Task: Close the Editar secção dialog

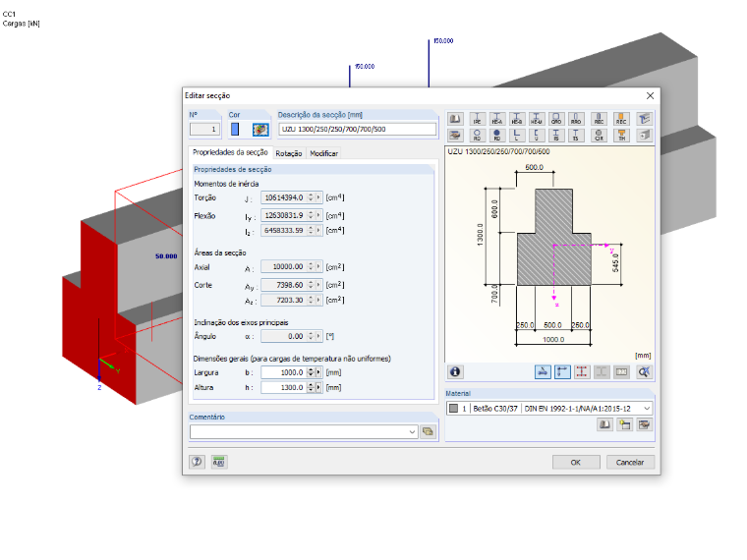Action: (x=650, y=95)
